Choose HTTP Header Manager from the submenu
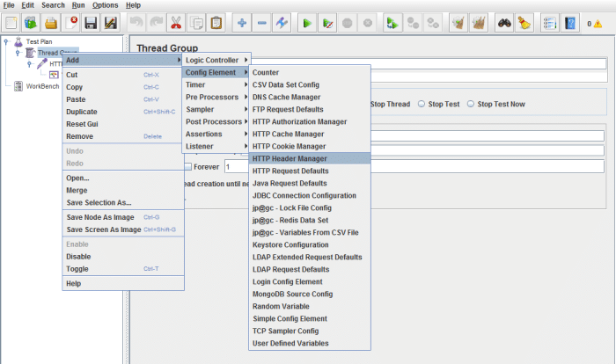This screenshot has width=616, height=364. tap(290, 158)
